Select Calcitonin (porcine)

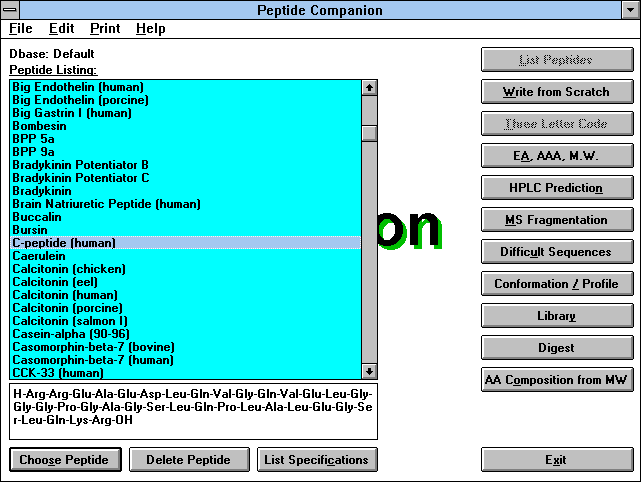186,308
